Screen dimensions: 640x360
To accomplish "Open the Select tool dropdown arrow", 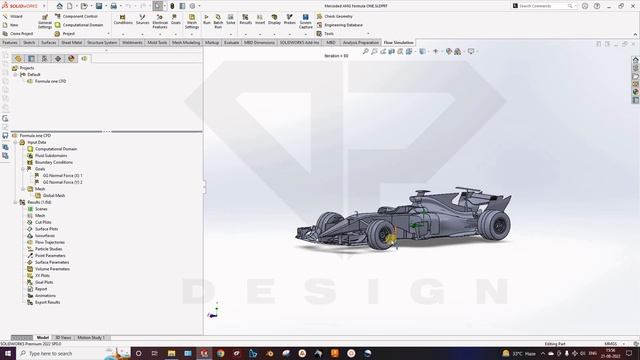I will coord(164,6).
